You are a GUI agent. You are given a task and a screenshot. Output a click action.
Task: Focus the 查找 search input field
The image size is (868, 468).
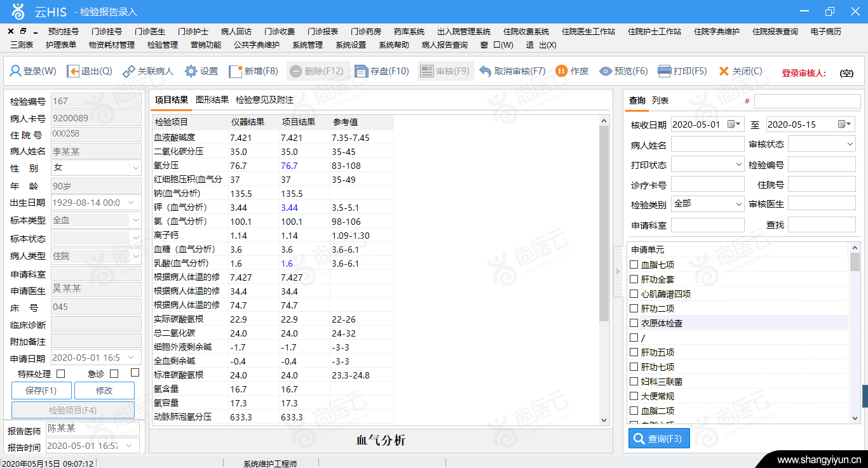pos(822,224)
